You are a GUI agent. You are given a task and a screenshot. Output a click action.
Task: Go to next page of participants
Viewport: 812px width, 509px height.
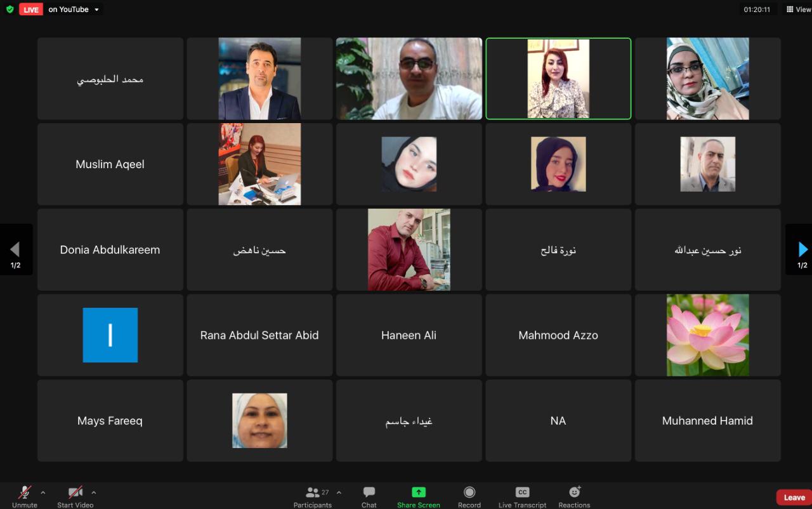[802, 249]
